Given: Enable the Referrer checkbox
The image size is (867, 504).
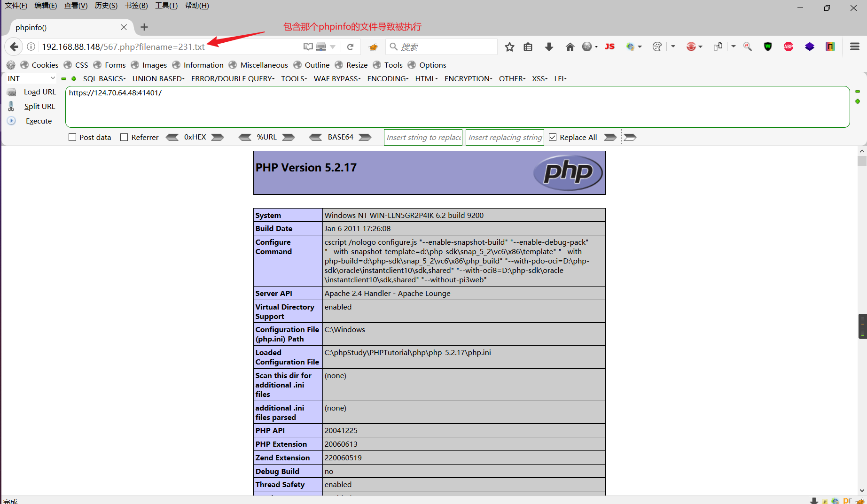Looking at the screenshot, I should tap(124, 137).
